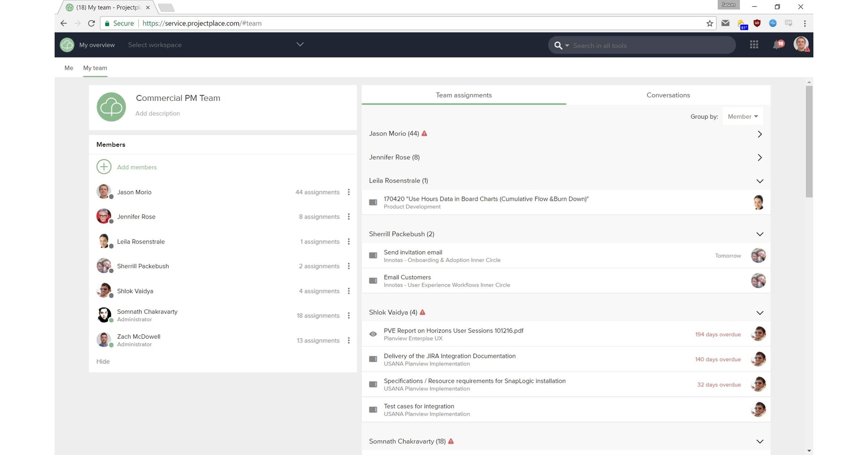Open the three-dot menu beside Jason Morio
Screen dimensions: 868x455
pos(349,192)
